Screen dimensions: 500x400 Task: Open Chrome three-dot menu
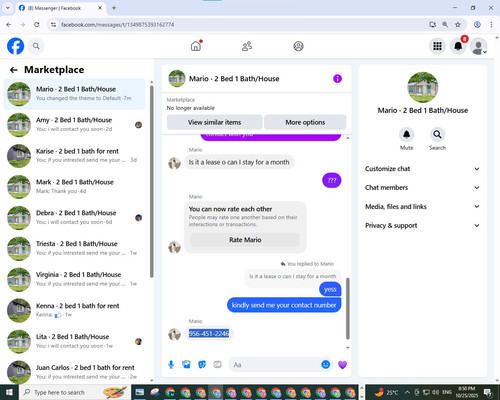(x=491, y=24)
